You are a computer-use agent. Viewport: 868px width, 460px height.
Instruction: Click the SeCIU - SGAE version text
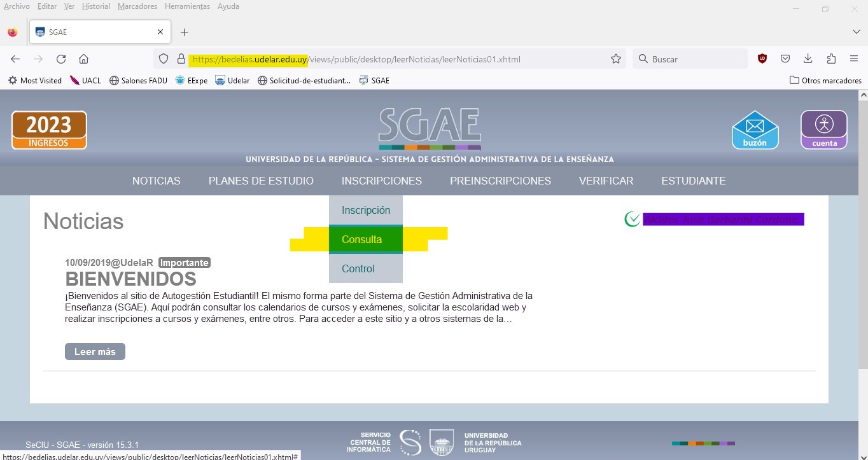coord(82,445)
